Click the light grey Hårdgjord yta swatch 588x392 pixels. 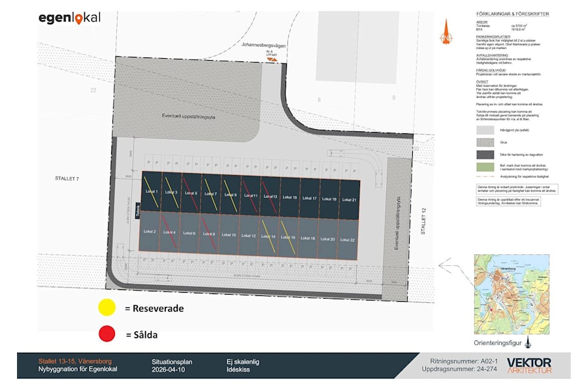tap(485, 130)
